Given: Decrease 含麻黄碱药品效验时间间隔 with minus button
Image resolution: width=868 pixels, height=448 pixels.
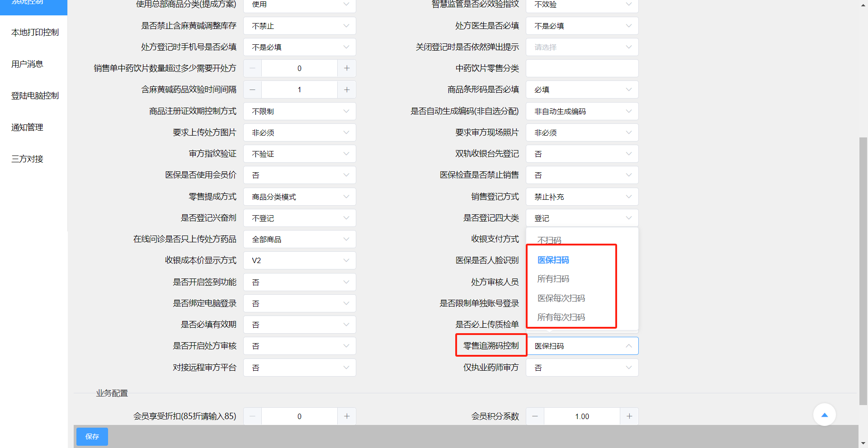Looking at the screenshot, I should (x=252, y=90).
